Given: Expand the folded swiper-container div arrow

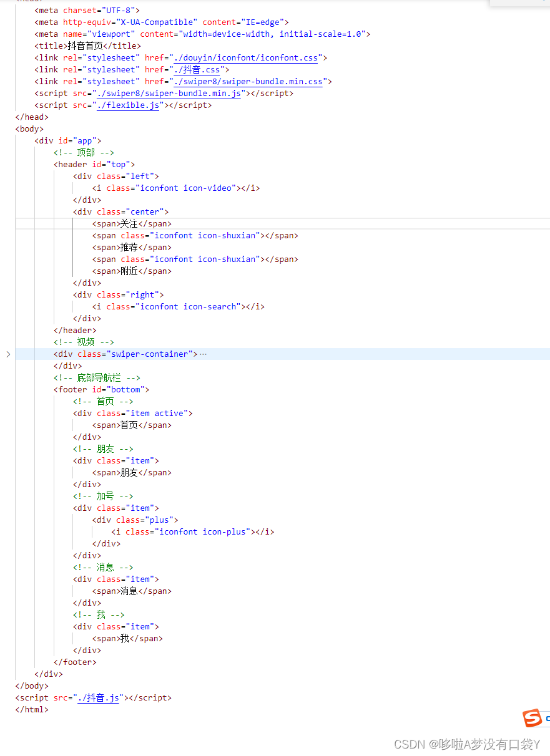Looking at the screenshot, I should [8, 354].
